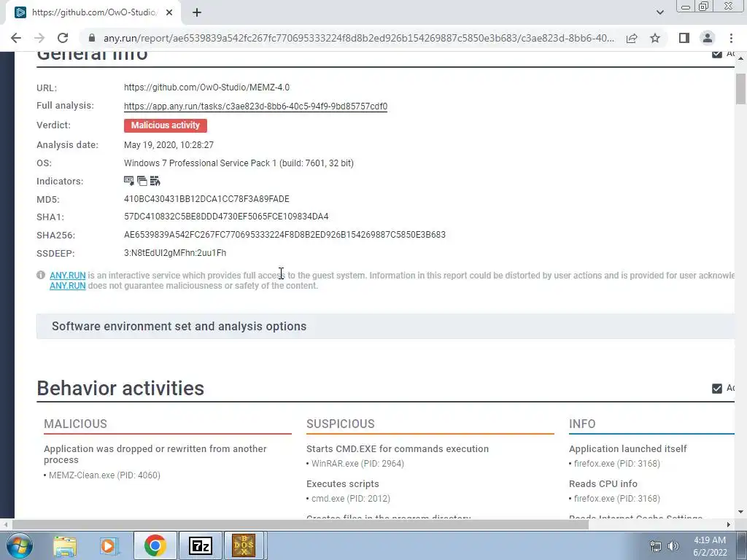This screenshot has height=560, width=747.
Task: Click the volume speaker tray icon
Action: (673, 546)
